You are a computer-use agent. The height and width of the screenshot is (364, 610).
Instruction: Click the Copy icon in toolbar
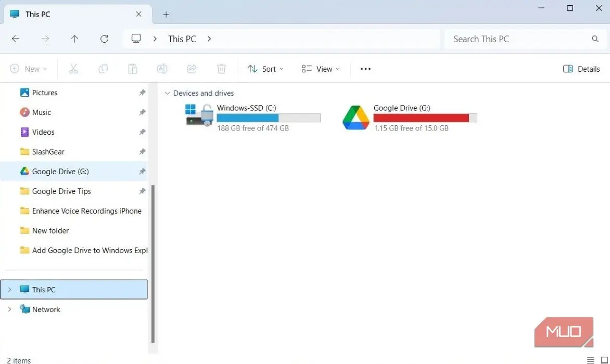click(103, 69)
